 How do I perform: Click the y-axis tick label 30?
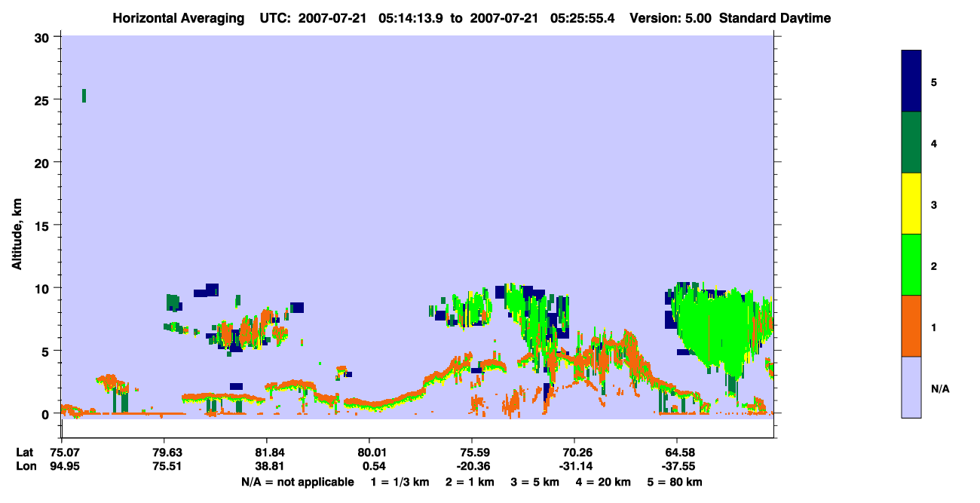click(44, 37)
